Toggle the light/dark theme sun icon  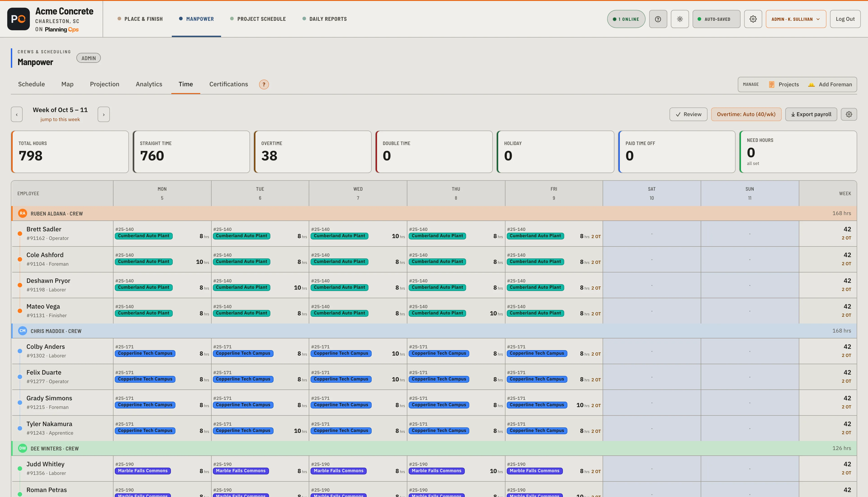tap(679, 19)
